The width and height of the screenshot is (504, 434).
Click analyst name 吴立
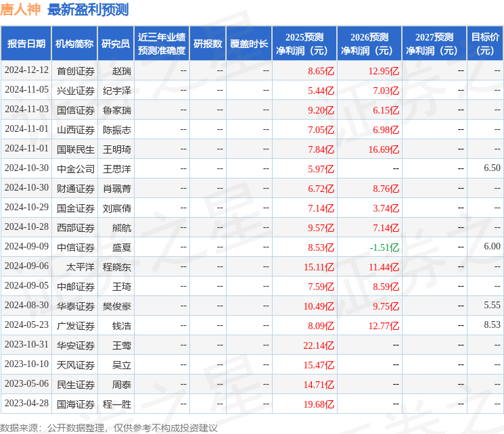(122, 365)
